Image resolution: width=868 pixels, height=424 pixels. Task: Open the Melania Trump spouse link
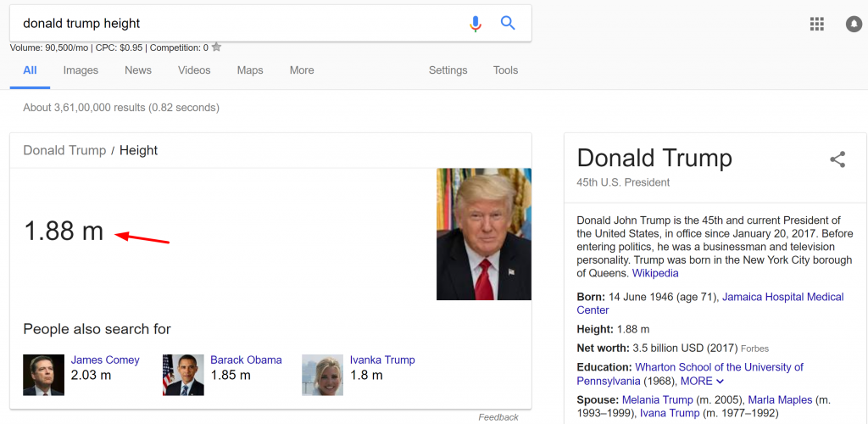click(658, 399)
